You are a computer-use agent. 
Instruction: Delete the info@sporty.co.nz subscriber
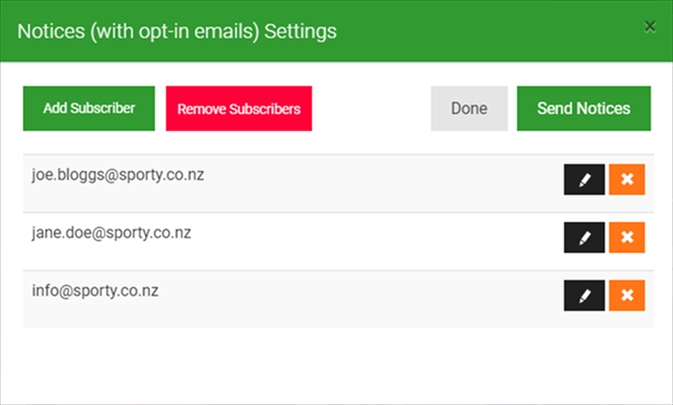click(627, 296)
